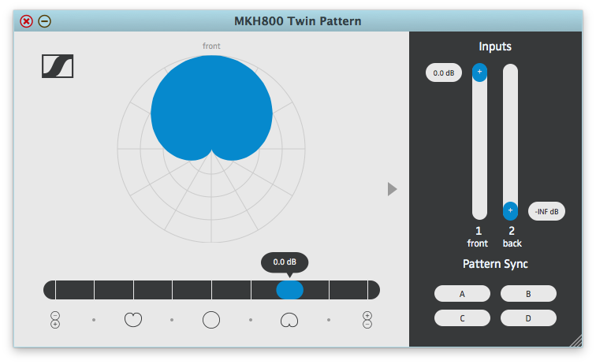Click the 0.0 dB front input value field

444,72
